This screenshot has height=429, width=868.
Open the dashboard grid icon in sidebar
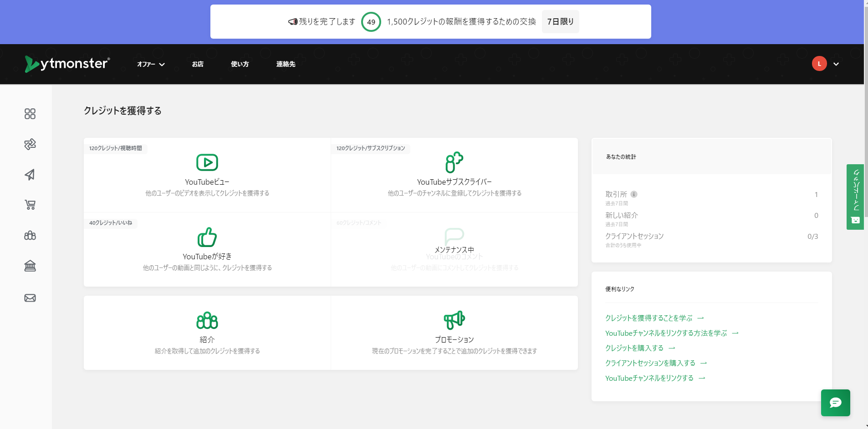pos(30,114)
